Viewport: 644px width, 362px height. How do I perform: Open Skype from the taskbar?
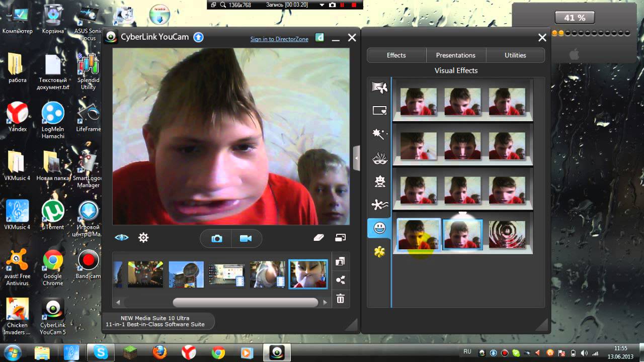101,352
